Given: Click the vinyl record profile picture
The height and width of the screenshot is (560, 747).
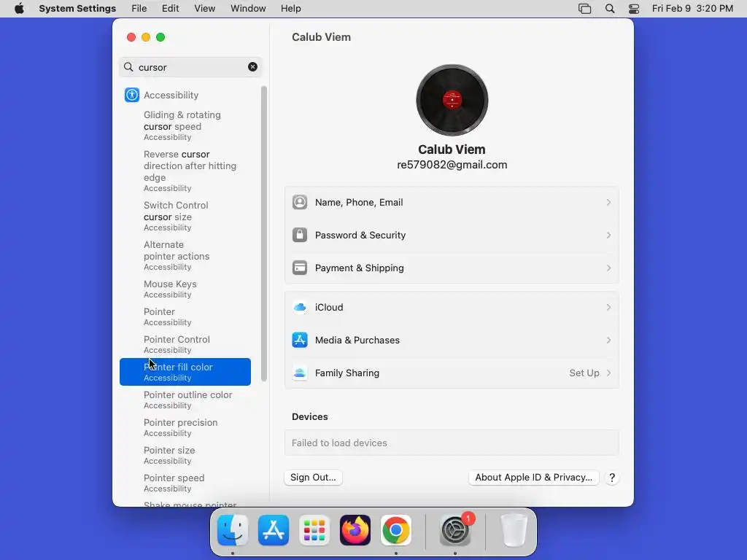Looking at the screenshot, I should point(452,100).
